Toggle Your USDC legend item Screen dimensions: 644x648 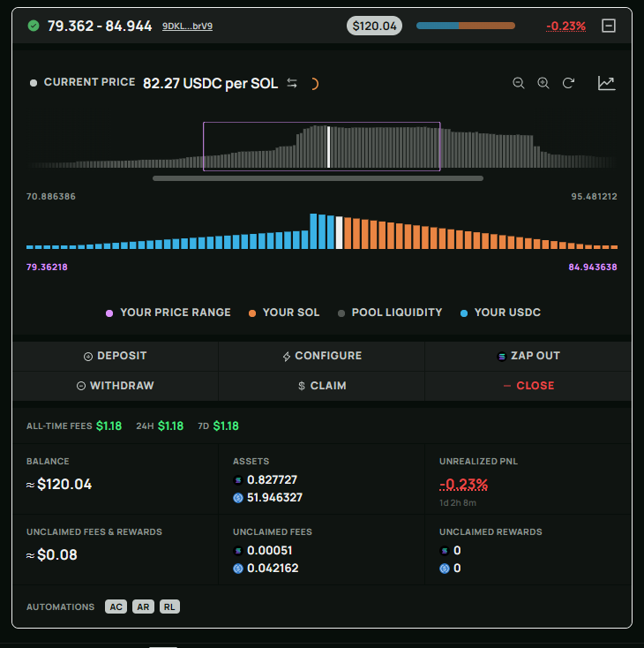pyautogui.click(x=500, y=313)
